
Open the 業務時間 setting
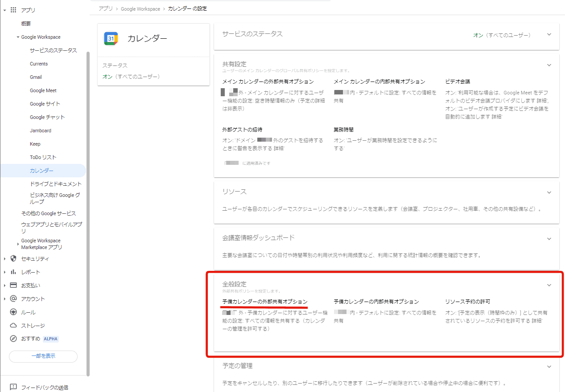click(343, 130)
